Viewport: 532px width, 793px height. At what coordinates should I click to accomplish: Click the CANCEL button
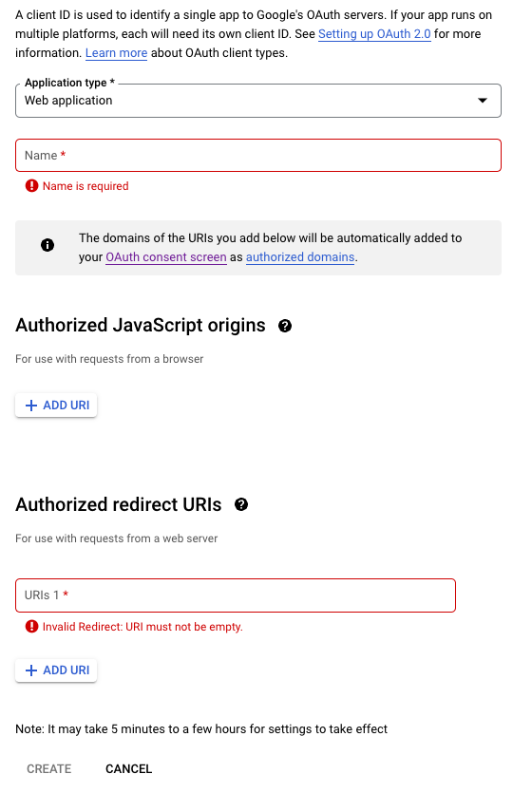(129, 768)
